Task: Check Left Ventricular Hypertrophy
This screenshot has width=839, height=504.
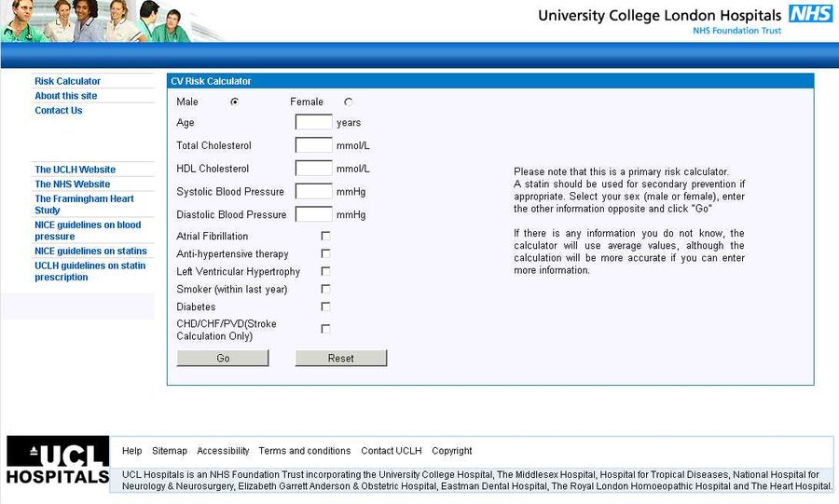Action: [x=325, y=271]
